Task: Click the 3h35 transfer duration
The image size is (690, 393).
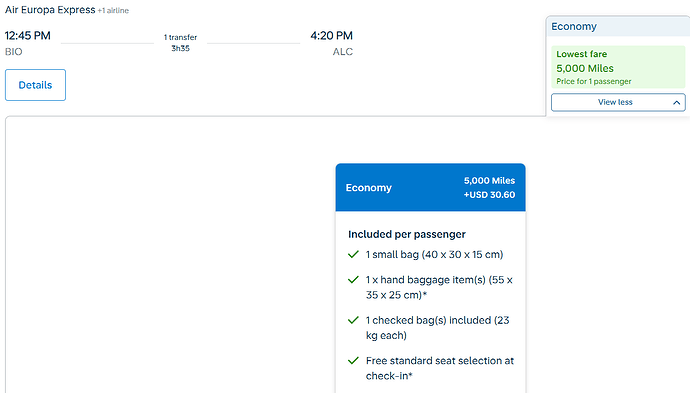Action: pyautogui.click(x=180, y=48)
